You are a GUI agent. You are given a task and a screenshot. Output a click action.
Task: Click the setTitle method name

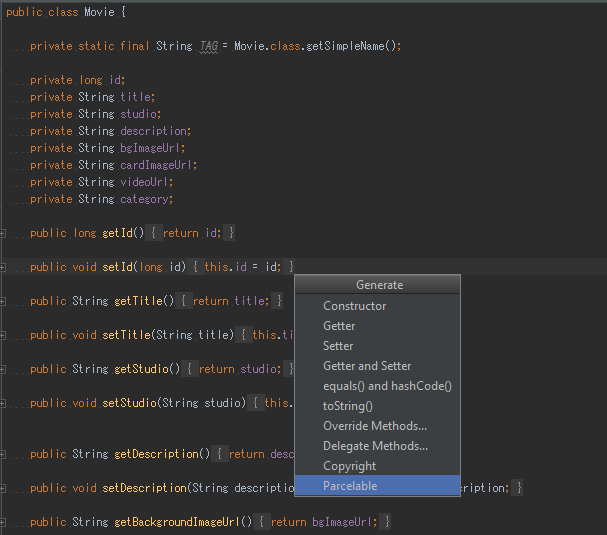tap(126, 335)
